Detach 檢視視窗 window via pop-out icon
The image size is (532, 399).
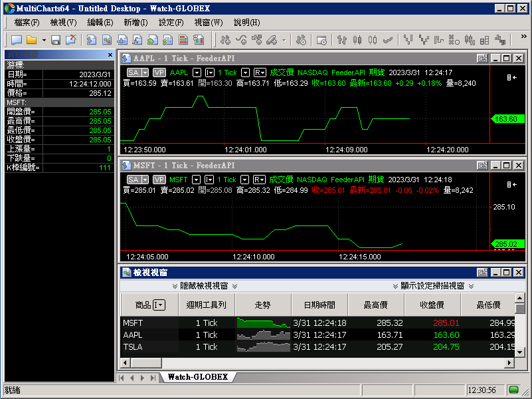point(482,273)
